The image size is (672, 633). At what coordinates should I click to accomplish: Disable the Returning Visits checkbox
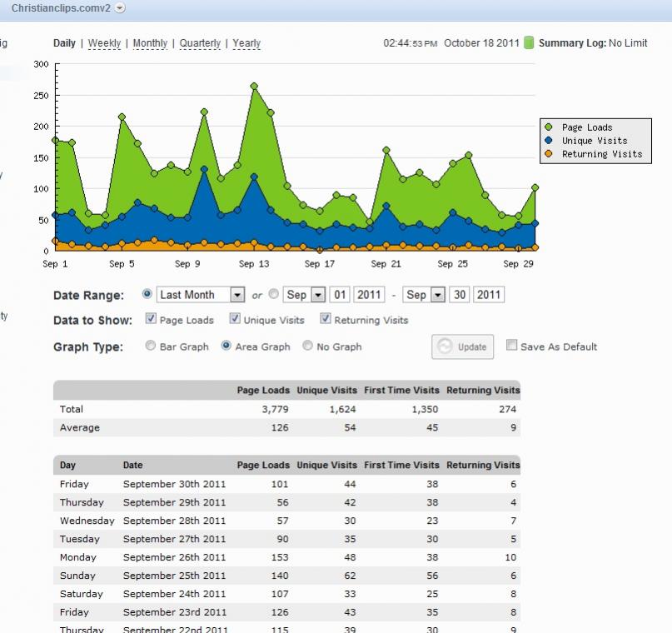pos(326,319)
